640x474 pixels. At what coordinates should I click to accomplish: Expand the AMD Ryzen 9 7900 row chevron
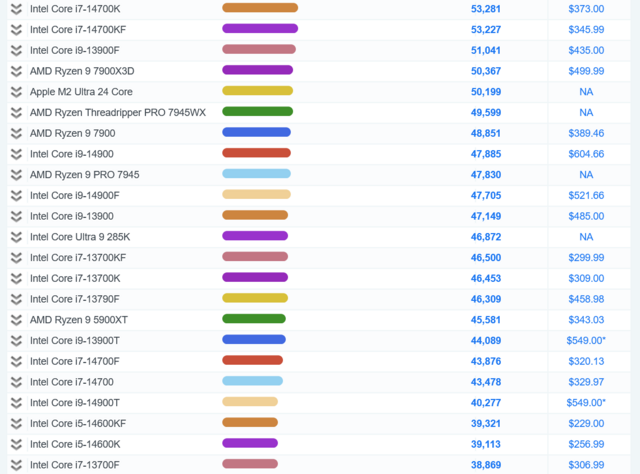click(x=16, y=134)
